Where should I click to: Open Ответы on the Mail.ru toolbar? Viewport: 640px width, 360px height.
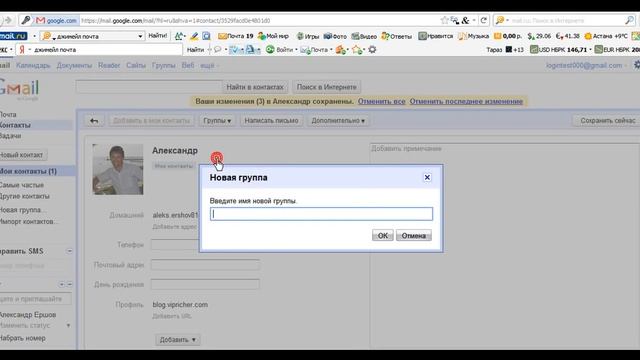(397, 36)
